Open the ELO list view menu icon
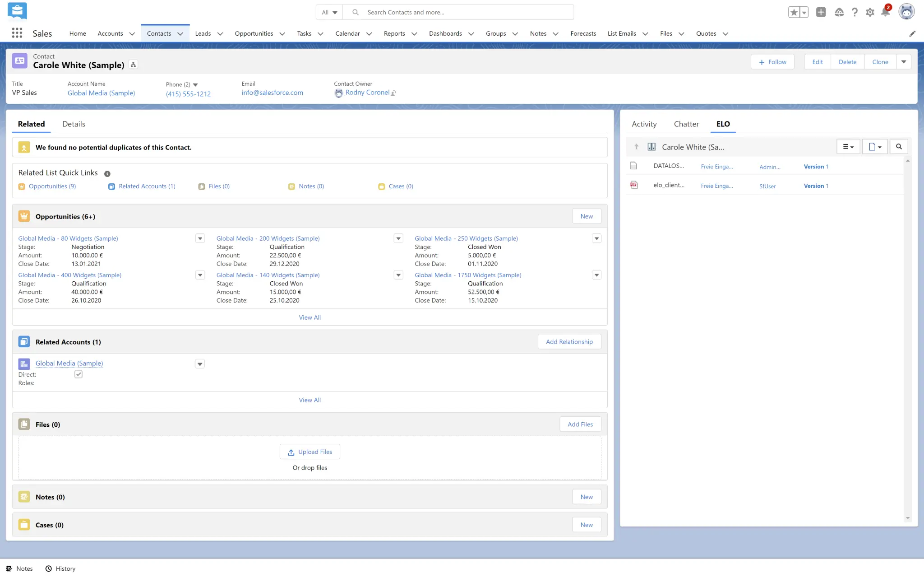This screenshot has width=924, height=578. (x=848, y=147)
